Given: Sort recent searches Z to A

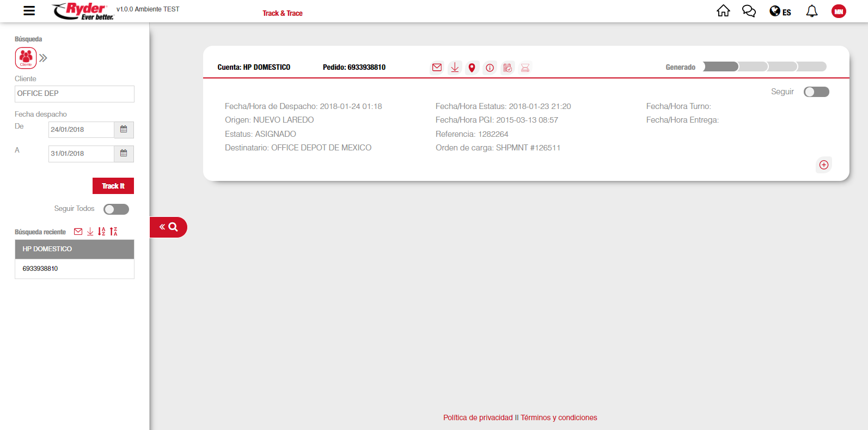Looking at the screenshot, I should (x=113, y=232).
